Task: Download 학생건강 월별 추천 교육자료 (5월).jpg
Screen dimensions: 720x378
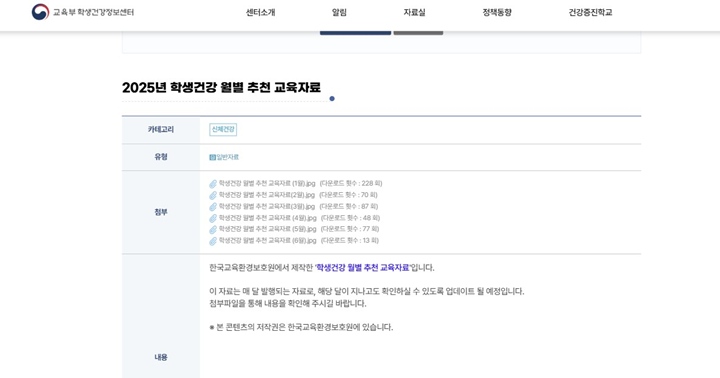Action: 268,229
